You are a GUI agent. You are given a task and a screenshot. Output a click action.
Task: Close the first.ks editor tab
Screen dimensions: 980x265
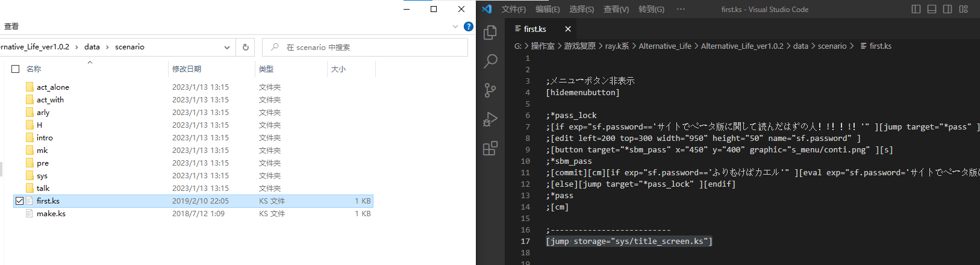pyautogui.click(x=567, y=29)
